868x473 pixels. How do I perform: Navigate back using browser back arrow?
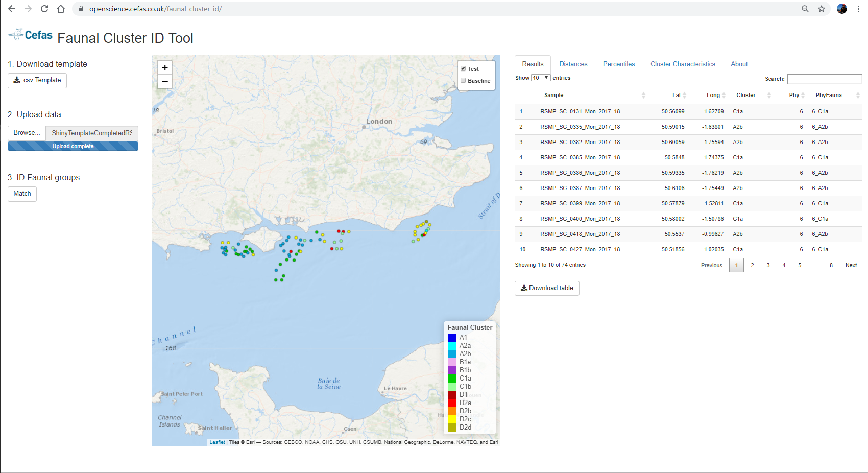[x=12, y=9]
